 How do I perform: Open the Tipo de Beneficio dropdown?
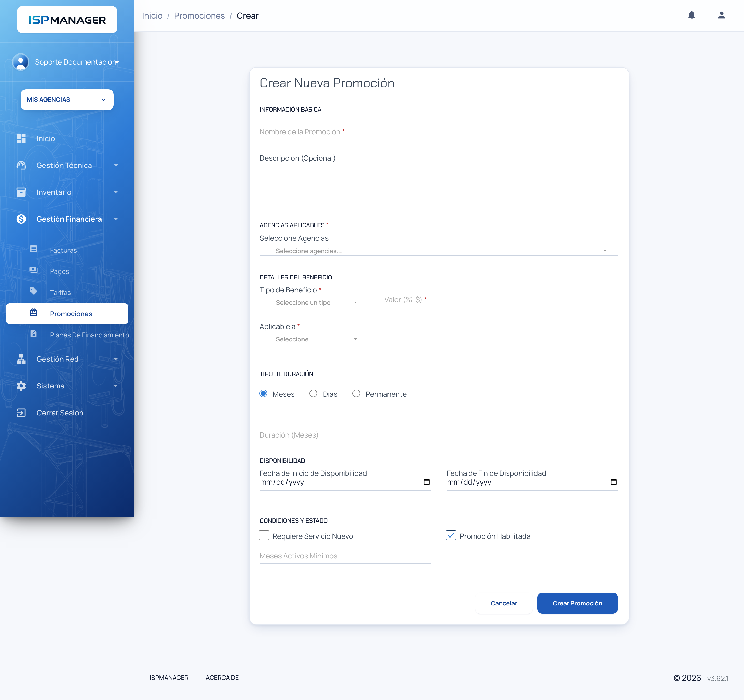click(x=314, y=303)
